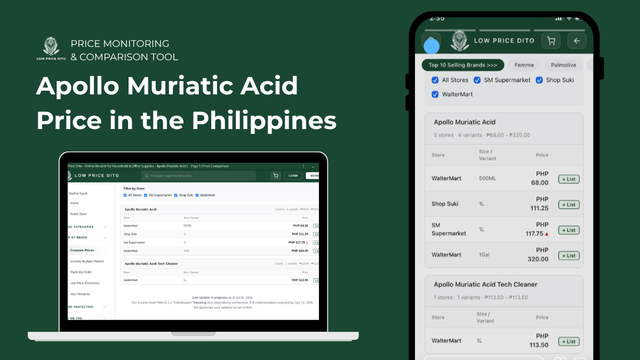This screenshot has width=640, height=360.
Task: Click Apollo Muriatic Acid card title on phone
Action: [x=464, y=122]
